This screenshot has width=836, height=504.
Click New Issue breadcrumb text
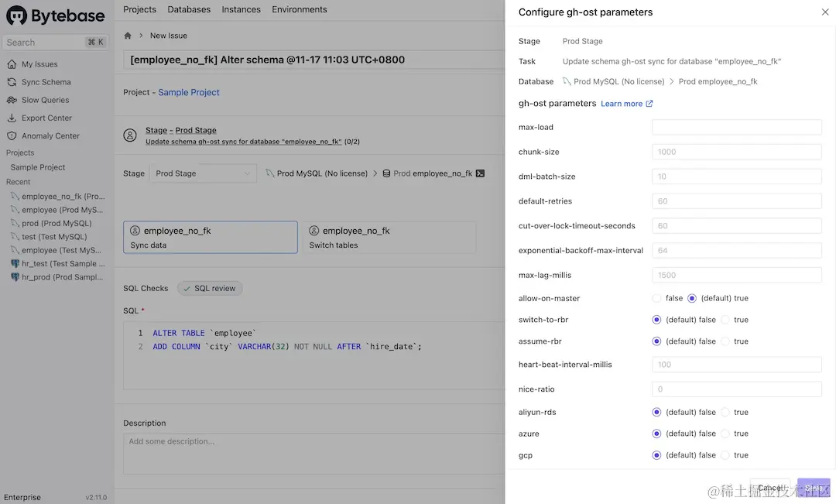tap(169, 36)
